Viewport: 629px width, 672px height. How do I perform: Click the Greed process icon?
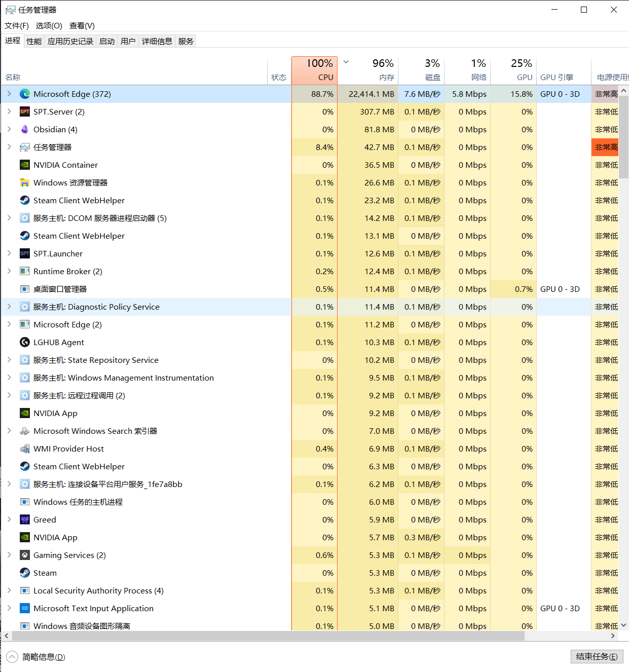[x=25, y=519]
